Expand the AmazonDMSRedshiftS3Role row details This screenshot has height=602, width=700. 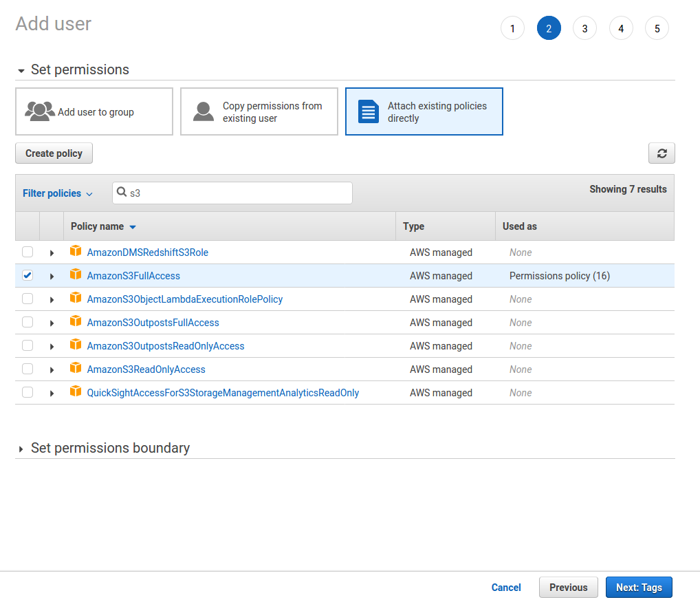click(52, 252)
